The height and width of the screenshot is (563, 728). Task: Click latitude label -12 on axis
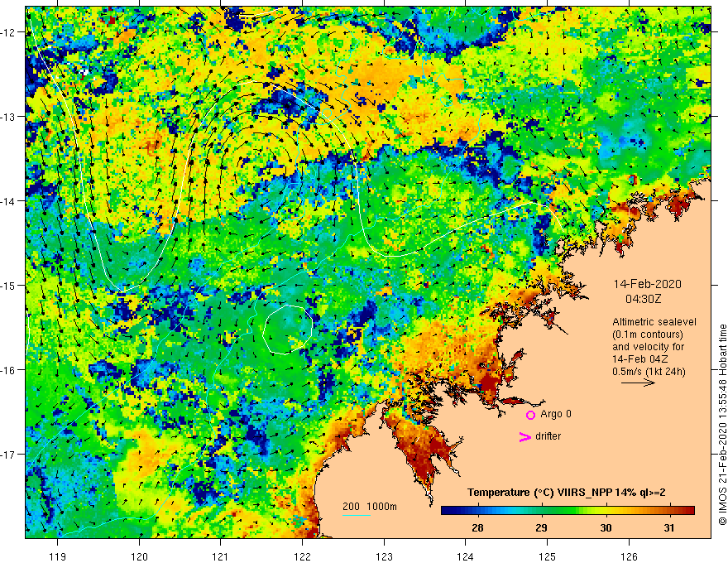pos(9,32)
